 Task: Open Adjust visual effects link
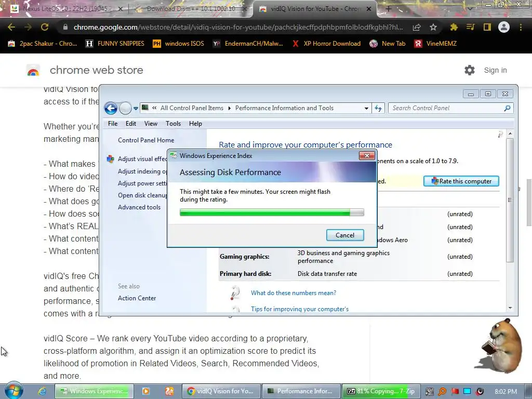(142, 159)
